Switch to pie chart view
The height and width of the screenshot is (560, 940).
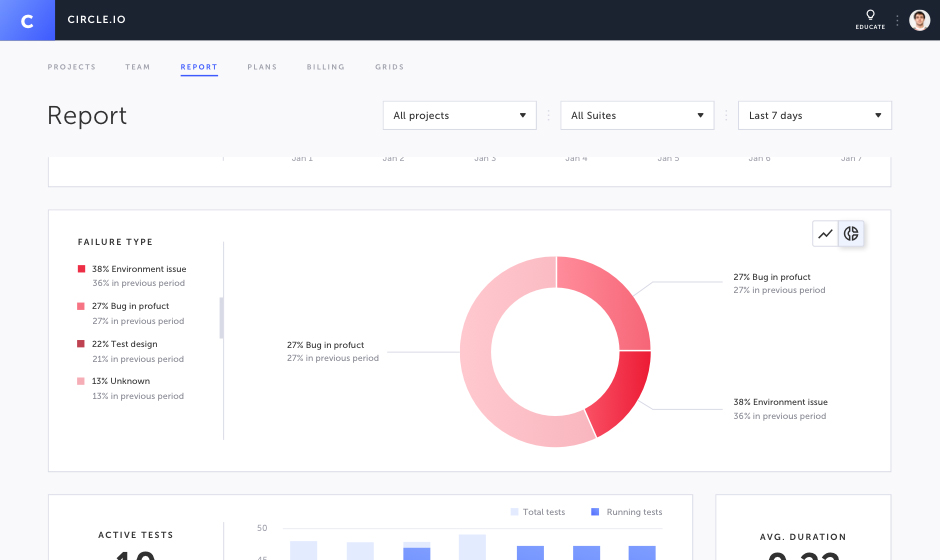tap(851, 233)
